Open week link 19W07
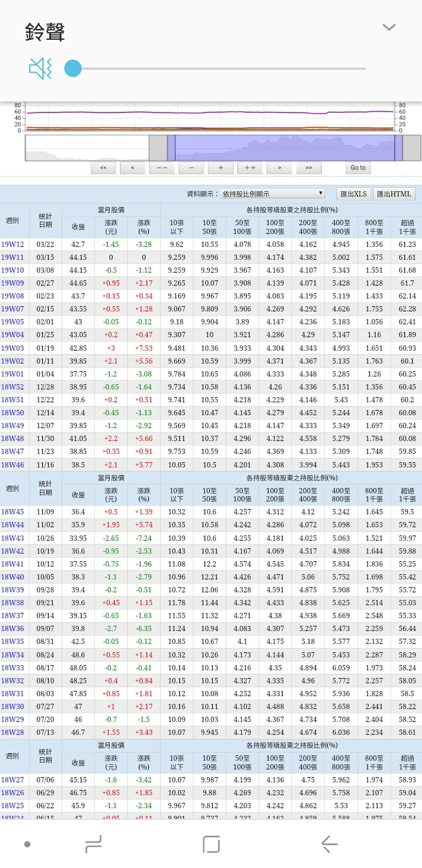 pyautogui.click(x=12, y=309)
